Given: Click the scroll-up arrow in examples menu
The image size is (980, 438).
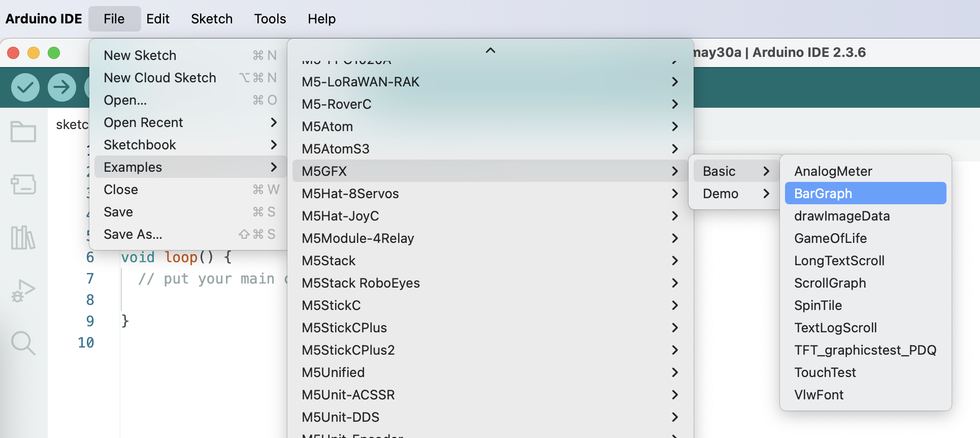Looking at the screenshot, I should click(491, 50).
